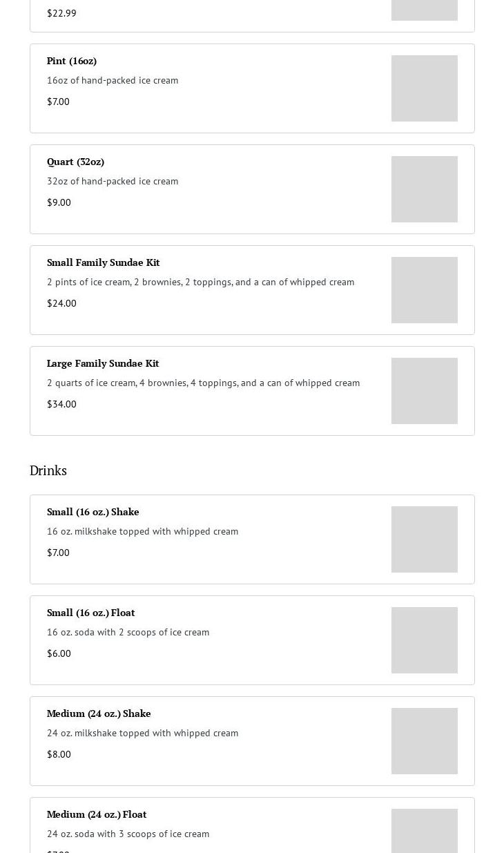Open the Medium (24 oz.) Float title
The width and height of the screenshot is (504, 853).
(x=97, y=814)
